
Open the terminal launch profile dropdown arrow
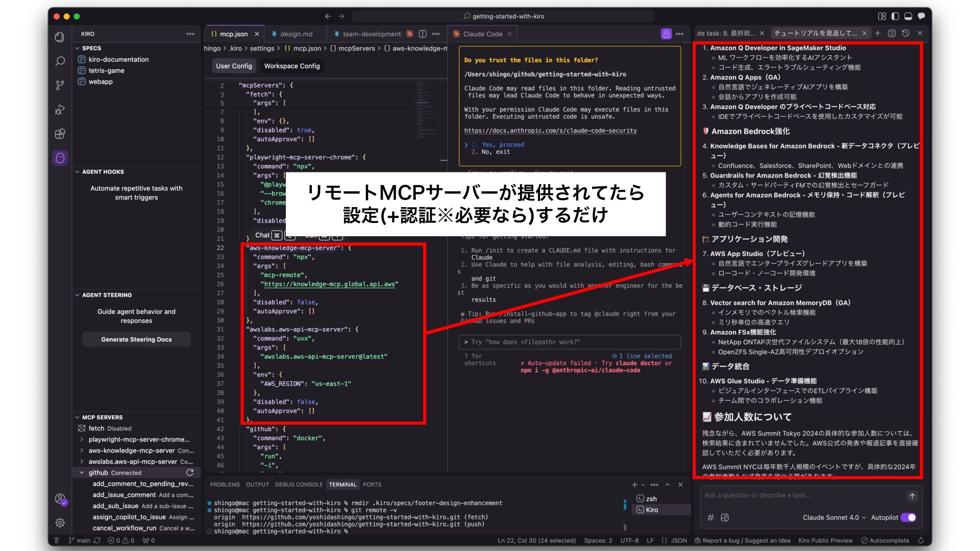click(x=643, y=485)
